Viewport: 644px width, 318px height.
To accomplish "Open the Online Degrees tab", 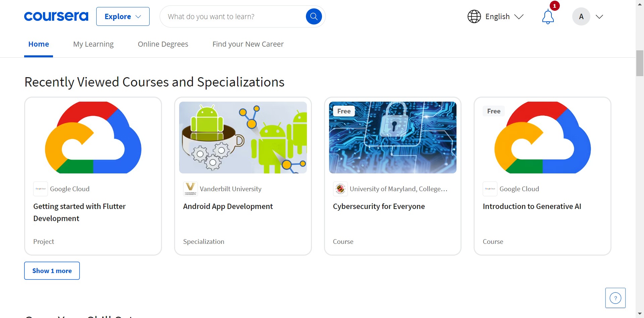I will coord(163,44).
